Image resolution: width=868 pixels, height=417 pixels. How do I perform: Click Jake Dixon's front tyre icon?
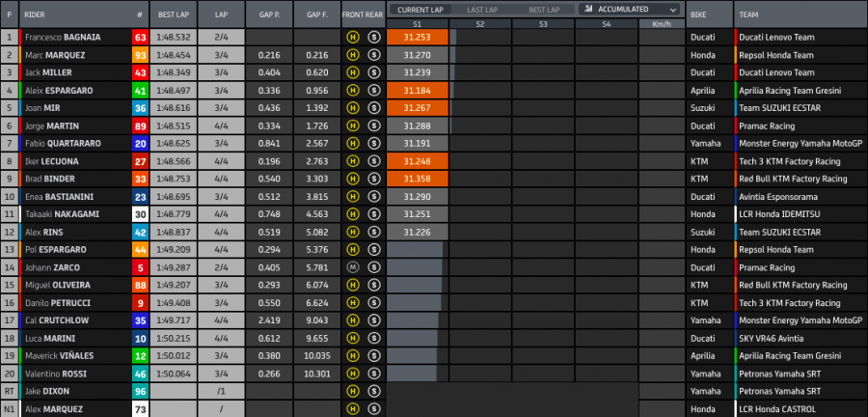pos(354,391)
